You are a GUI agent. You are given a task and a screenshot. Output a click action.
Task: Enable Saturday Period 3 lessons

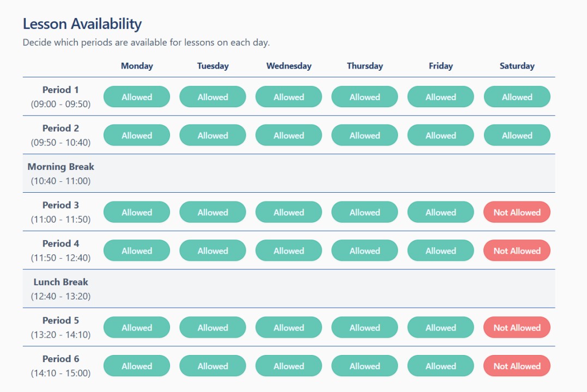(x=516, y=212)
